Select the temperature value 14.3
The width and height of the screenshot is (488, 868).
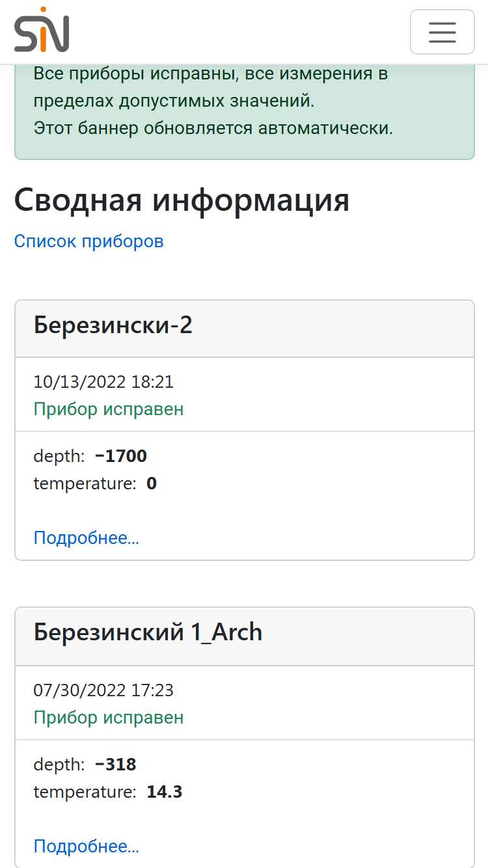pyautogui.click(x=165, y=793)
